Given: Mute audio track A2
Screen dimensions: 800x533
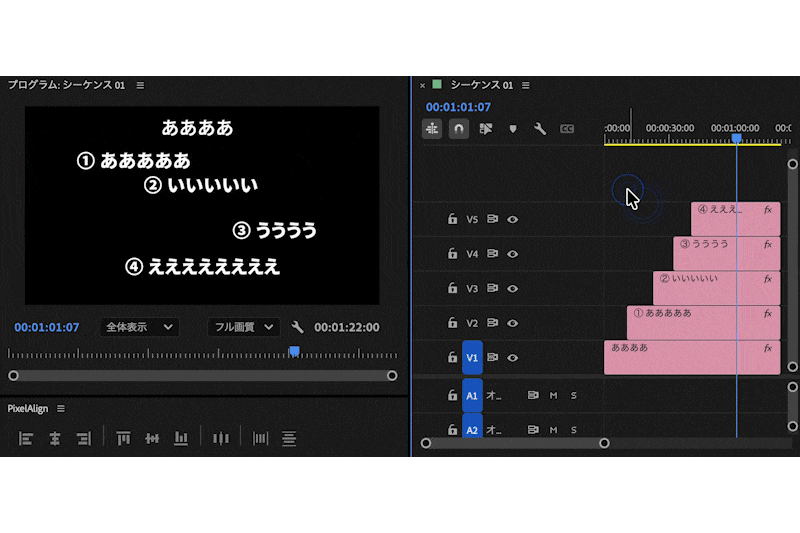Looking at the screenshot, I should 554,430.
